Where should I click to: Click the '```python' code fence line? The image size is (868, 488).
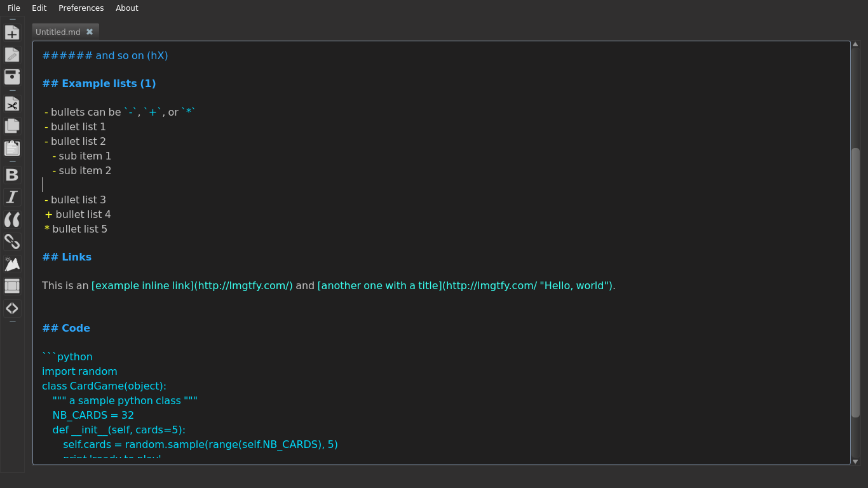67,356
